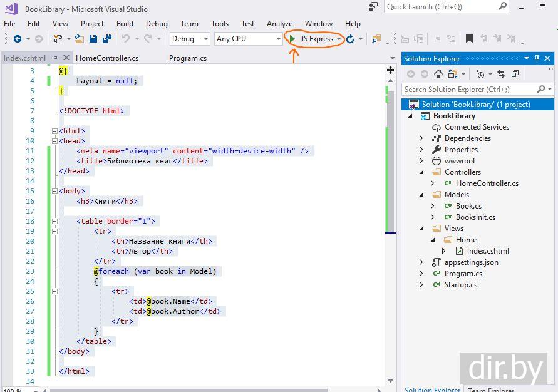
Task: Collapse the table element code block
Action: pyautogui.click(x=54, y=221)
